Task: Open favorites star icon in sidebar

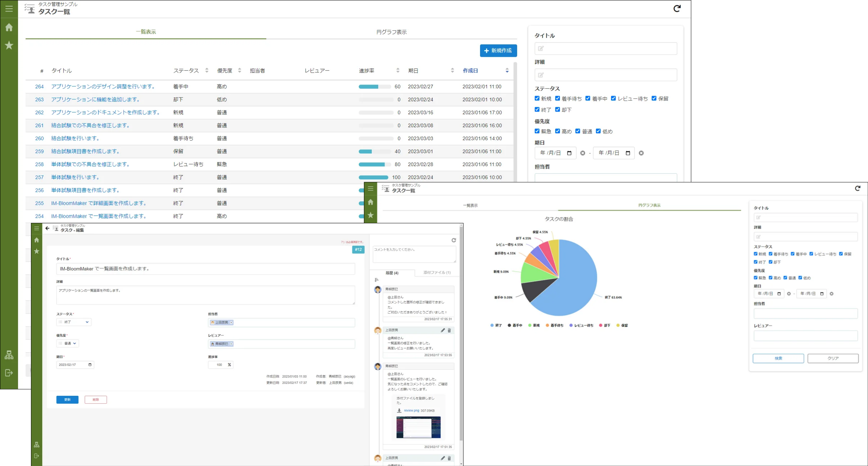Action: pyautogui.click(x=9, y=45)
